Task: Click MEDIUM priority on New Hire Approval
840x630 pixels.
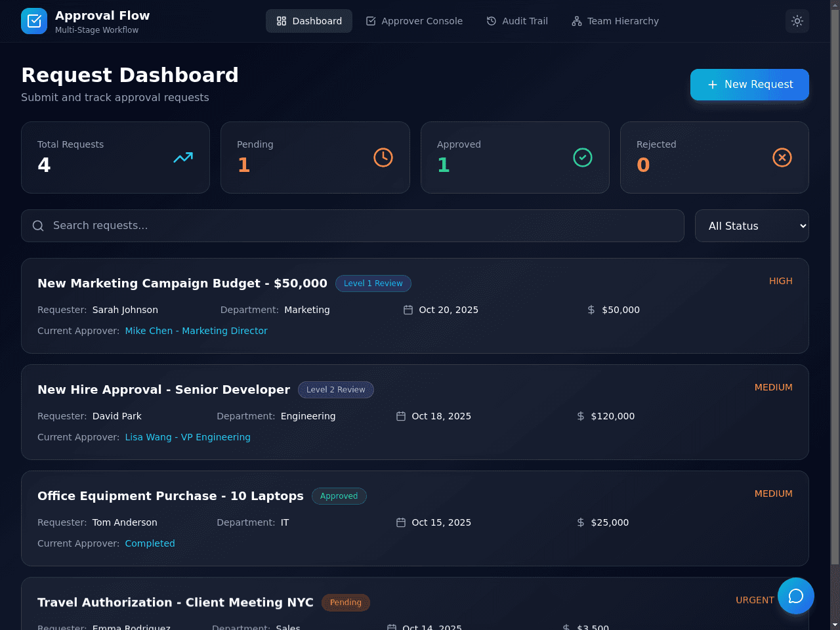Action: [774, 387]
